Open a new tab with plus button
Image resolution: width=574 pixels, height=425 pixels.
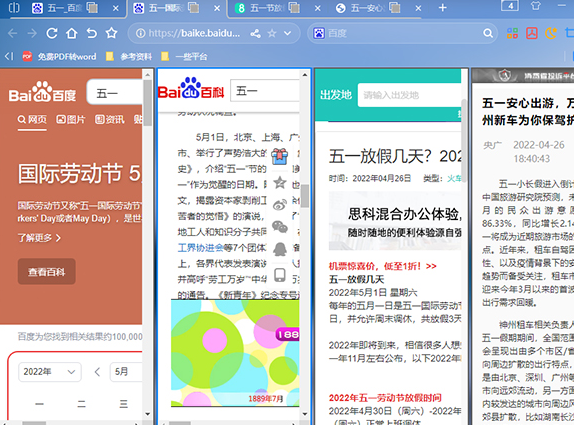coord(443,8)
